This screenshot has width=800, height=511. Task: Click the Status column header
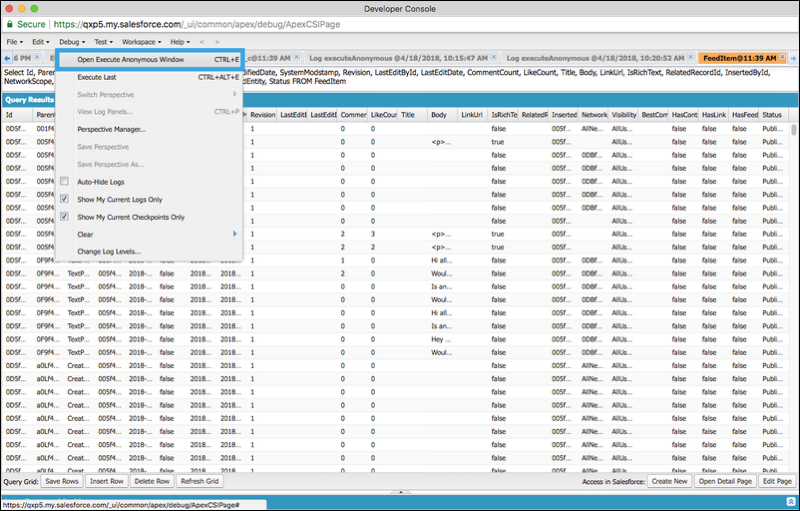[772, 115]
